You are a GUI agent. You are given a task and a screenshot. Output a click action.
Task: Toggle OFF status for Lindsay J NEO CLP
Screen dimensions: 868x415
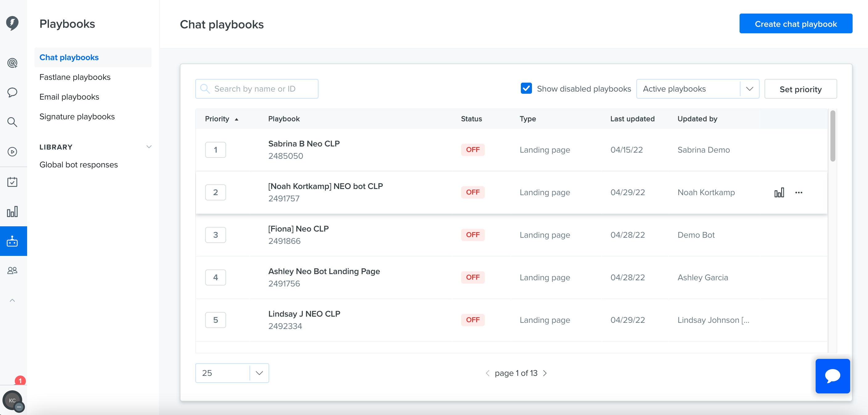(473, 319)
